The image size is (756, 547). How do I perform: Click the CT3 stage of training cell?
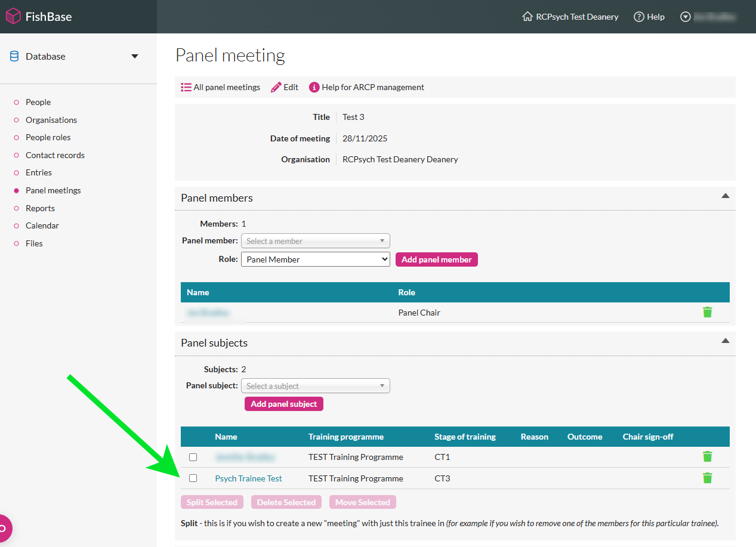click(442, 478)
